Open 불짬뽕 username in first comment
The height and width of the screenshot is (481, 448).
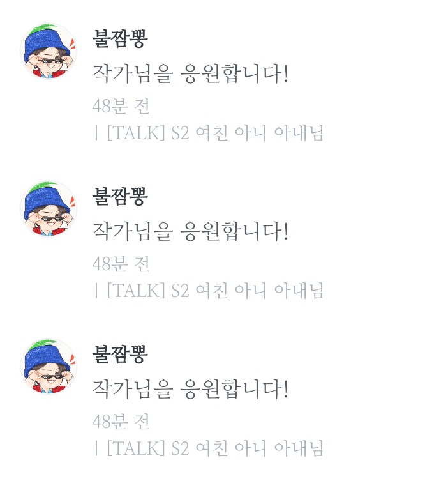[x=120, y=39]
